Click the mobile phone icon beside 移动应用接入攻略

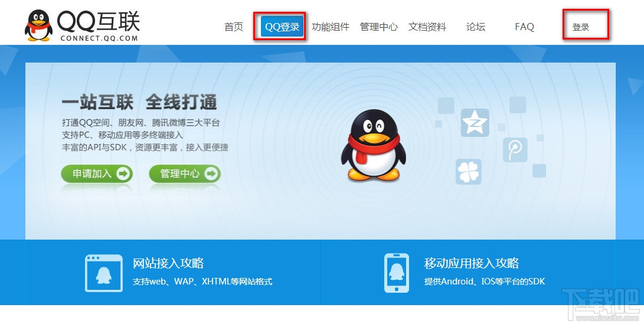pyautogui.click(x=396, y=273)
